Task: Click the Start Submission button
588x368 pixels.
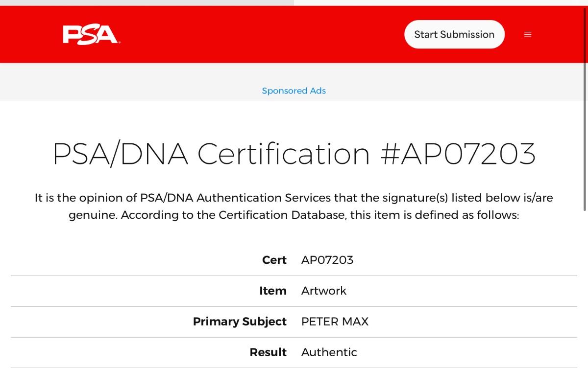Action: pyautogui.click(x=454, y=34)
